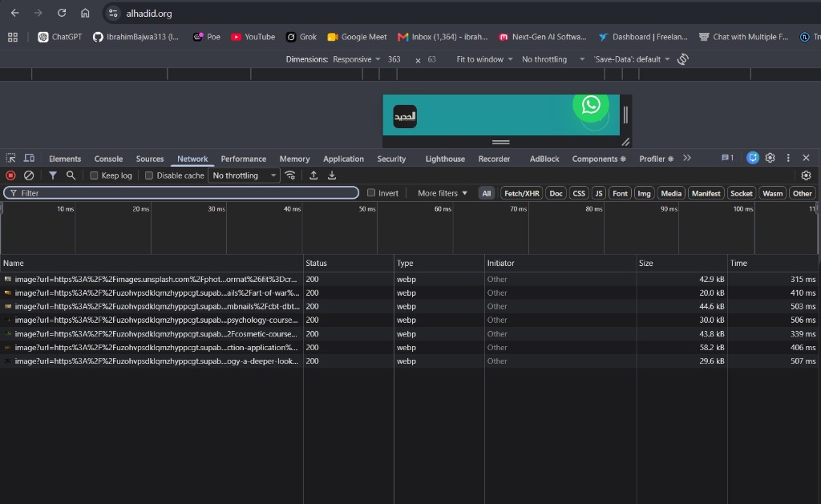Open Network panel No throttling dropdown
821x504 pixels.
[x=244, y=175]
